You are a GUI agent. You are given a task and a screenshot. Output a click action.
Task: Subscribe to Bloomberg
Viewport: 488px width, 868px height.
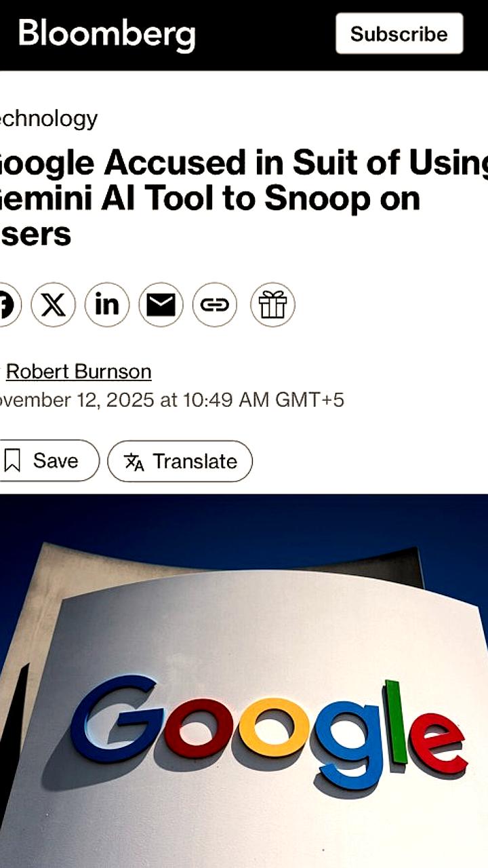pos(399,33)
